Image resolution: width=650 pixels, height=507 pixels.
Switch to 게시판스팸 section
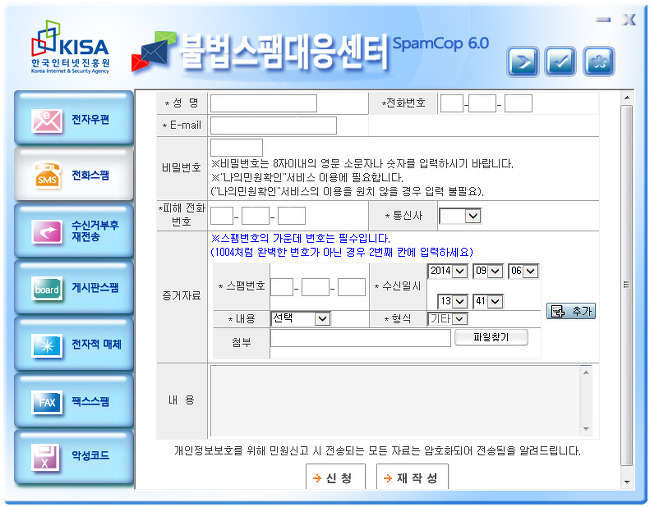coord(74,287)
